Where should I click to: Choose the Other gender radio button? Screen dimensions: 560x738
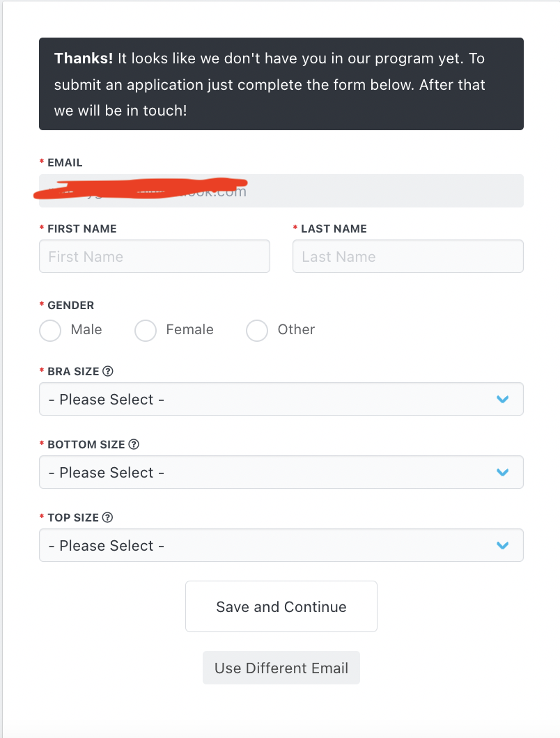coord(257,331)
